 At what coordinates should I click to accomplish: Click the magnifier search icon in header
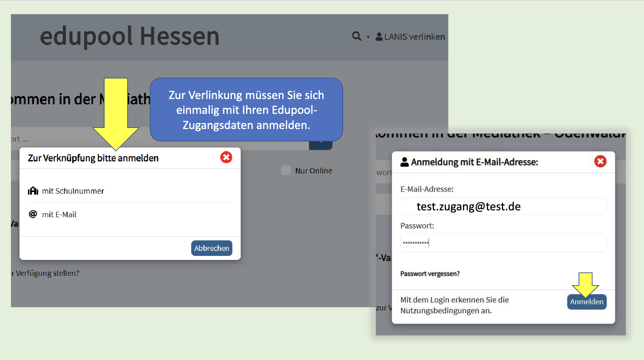356,36
